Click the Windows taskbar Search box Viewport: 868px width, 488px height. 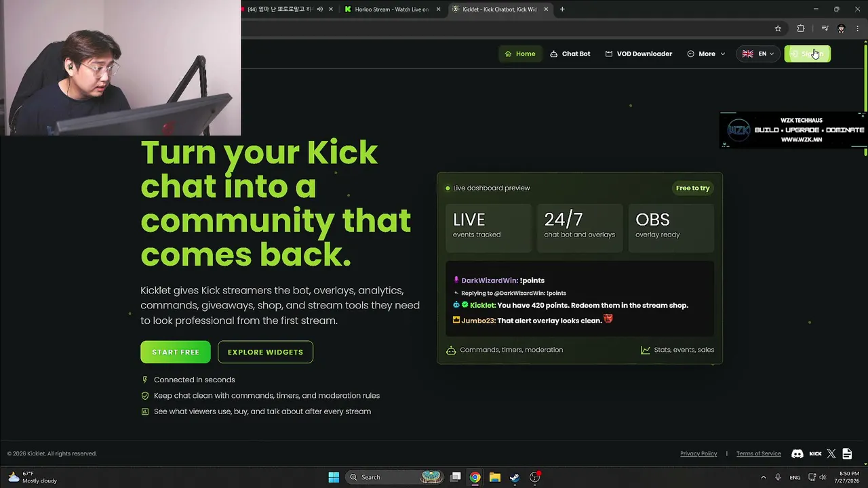(x=395, y=477)
